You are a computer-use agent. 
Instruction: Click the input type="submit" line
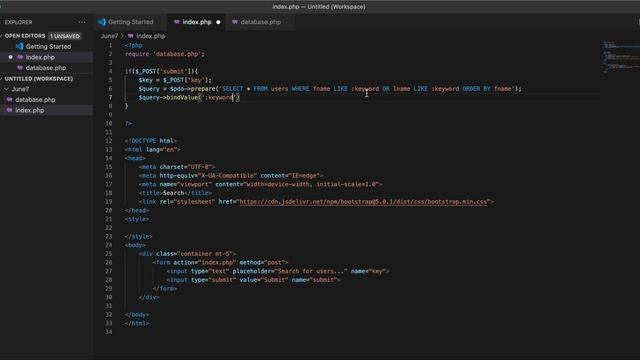pos(253,280)
